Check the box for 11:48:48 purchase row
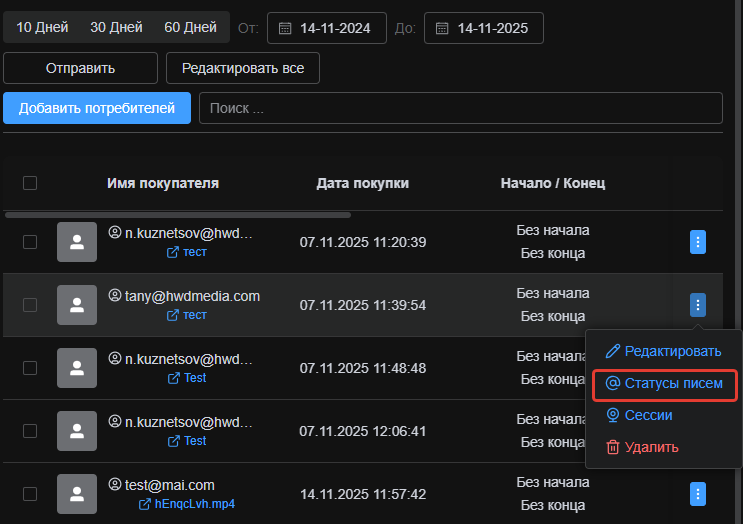Screen dimensions: 743x524 pyautogui.click(x=30, y=368)
